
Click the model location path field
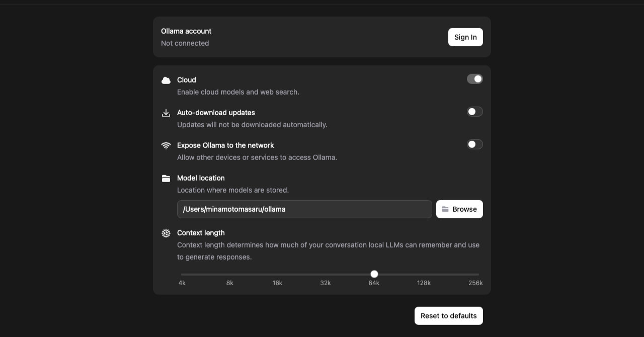(304, 209)
